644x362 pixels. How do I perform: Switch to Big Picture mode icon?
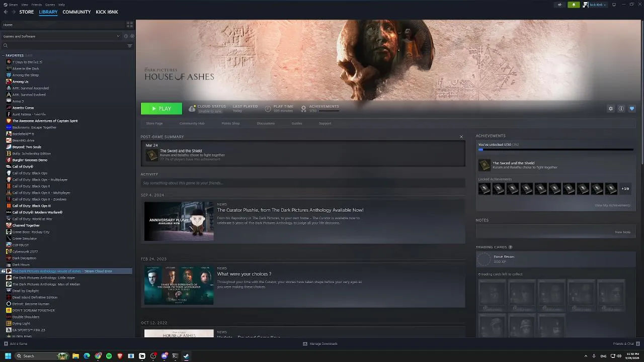(x=614, y=5)
